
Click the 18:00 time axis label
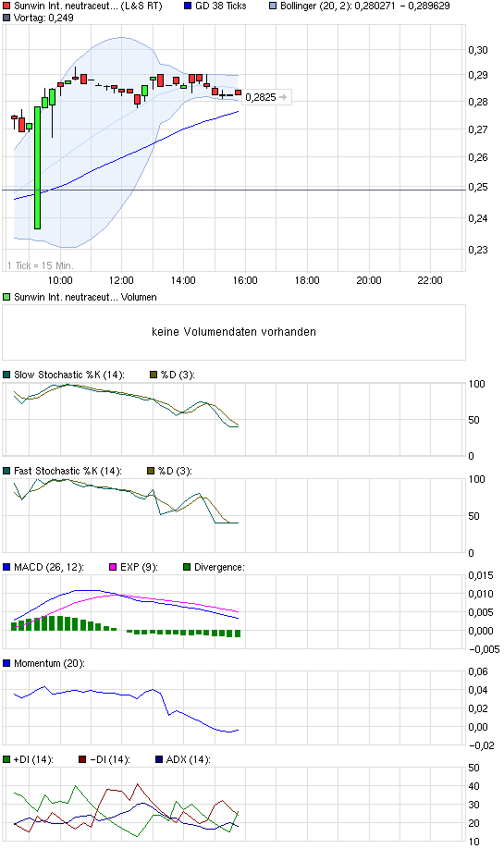[x=307, y=280]
